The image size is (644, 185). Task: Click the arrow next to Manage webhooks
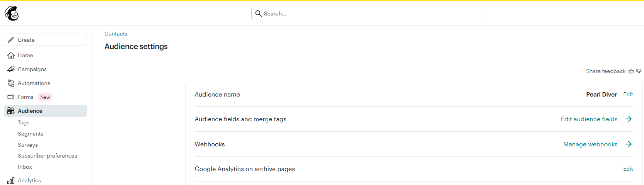point(629,144)
